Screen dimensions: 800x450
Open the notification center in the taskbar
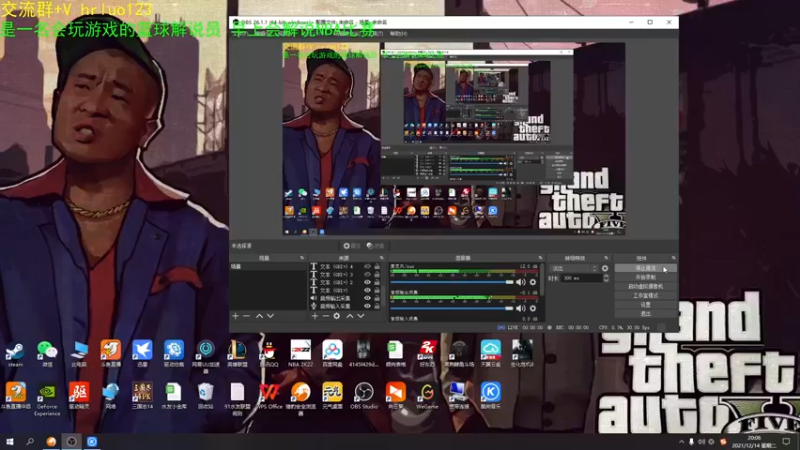coord(786,442)
